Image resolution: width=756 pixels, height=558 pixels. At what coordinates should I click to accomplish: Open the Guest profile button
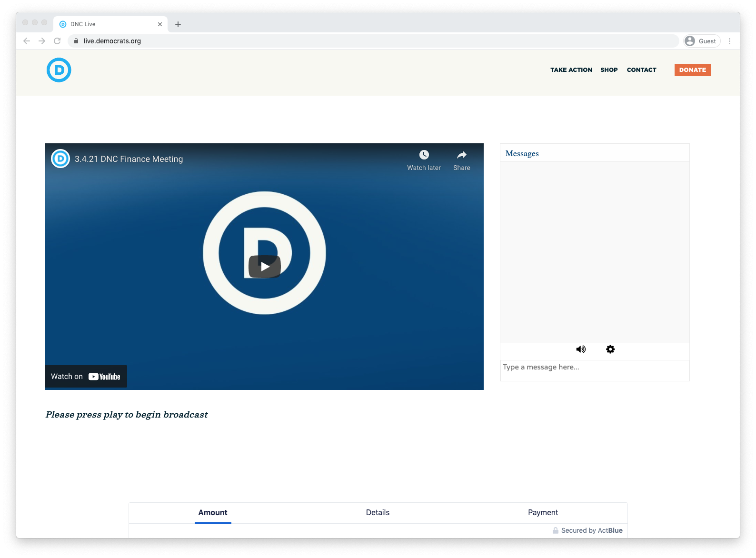click(702, 41)
